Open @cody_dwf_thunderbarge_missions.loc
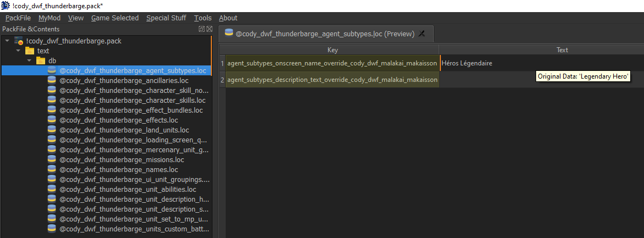 (122, 159)
